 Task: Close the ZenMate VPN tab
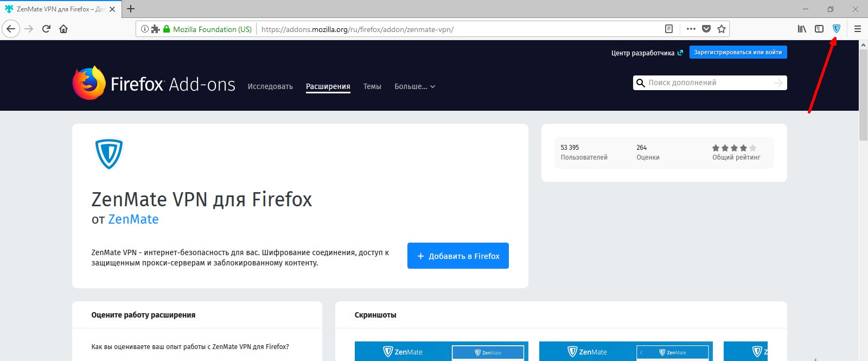[x=112, y=9]
